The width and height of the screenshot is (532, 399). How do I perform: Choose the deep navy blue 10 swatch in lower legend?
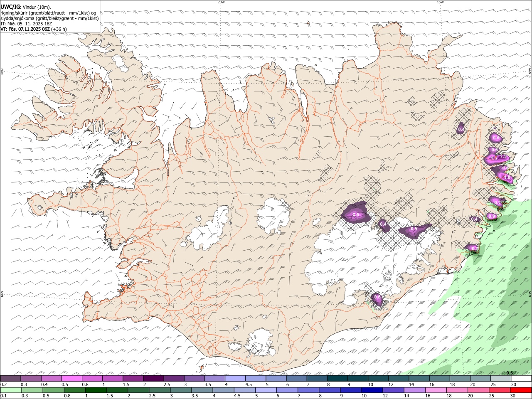pyautogui.click(x=372, y=390)
